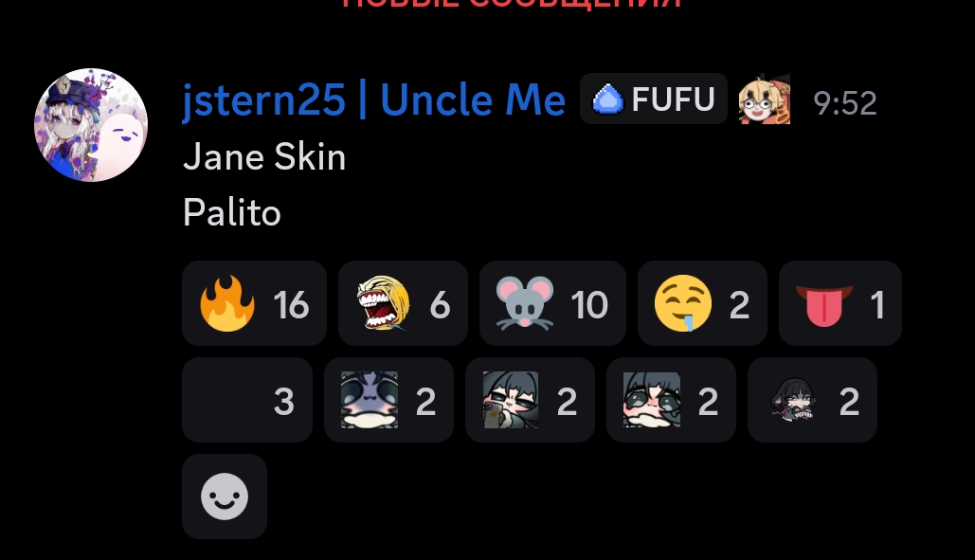Jump to the red new messages divider
Viewport: 975px width, 560px height.
coord(512,4)
